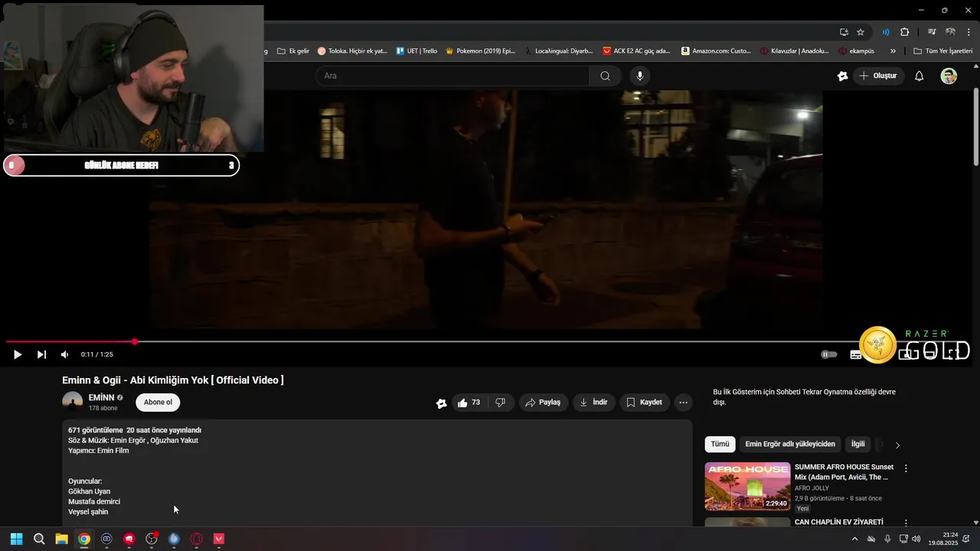Screen dimensions: 980x551
Task: Open File Explorer from taskbar
Action: coord(61,539)
